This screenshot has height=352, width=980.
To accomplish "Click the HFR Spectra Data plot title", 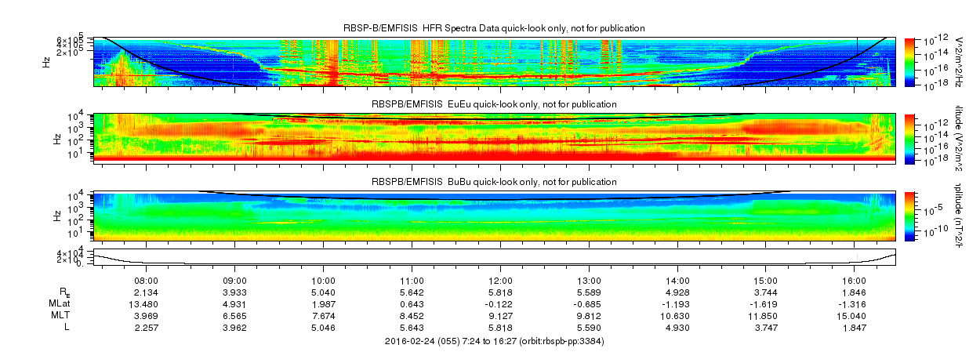I will (494, 27).
